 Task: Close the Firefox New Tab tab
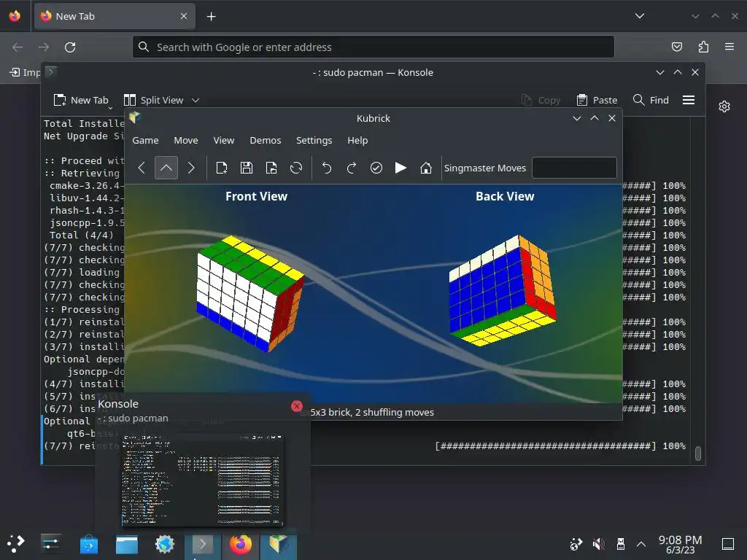click(184, 16)
